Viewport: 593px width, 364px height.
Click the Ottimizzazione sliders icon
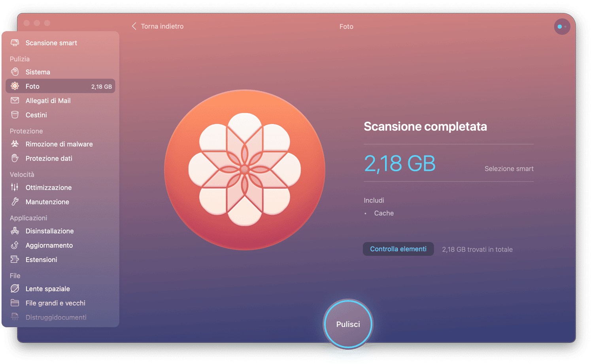pyautogui.click(x=15, y=187)
